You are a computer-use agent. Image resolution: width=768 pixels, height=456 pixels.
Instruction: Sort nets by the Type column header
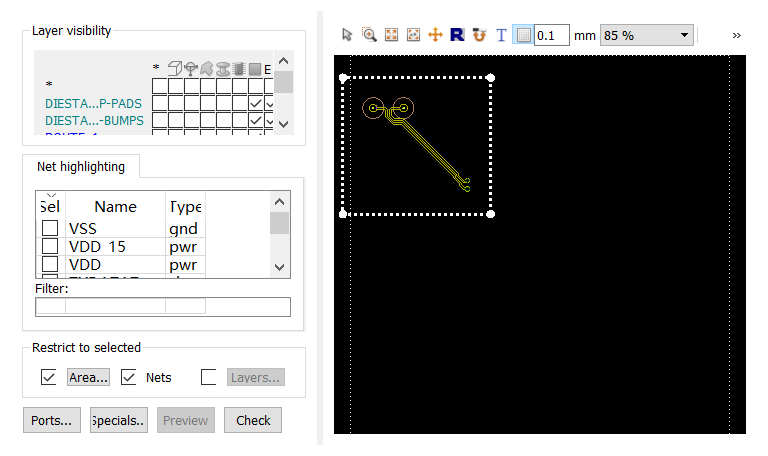185,207
